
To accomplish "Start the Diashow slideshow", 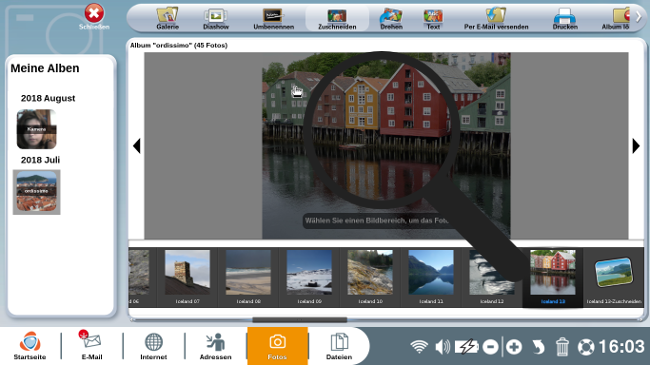I will [x=216, y=19].
